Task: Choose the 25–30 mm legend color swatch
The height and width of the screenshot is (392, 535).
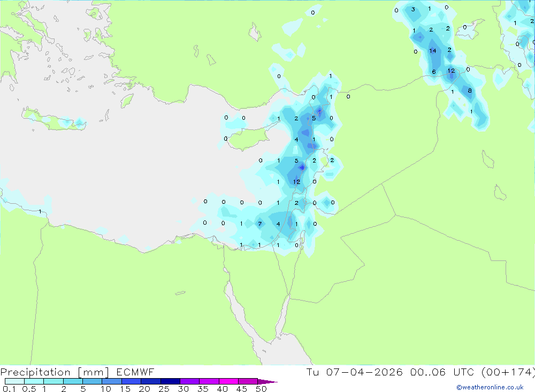Action: coord(170,381)
